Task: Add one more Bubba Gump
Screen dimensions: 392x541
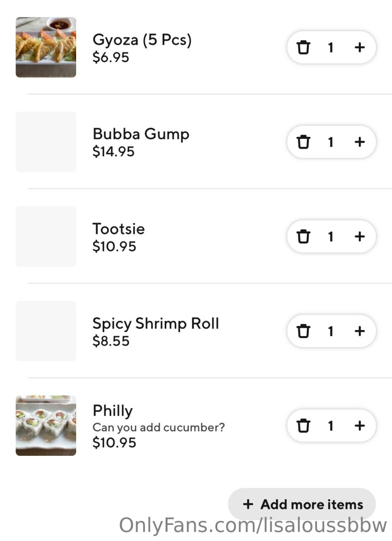Action: [x=359, y=142]
